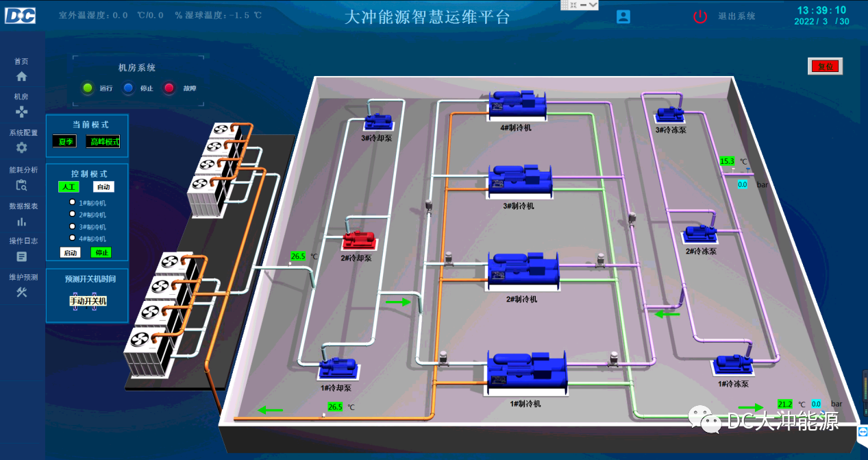Screen dimensions: 868x460
Task: Click the 能耗分析 menu label
Action: coord(23,169)
